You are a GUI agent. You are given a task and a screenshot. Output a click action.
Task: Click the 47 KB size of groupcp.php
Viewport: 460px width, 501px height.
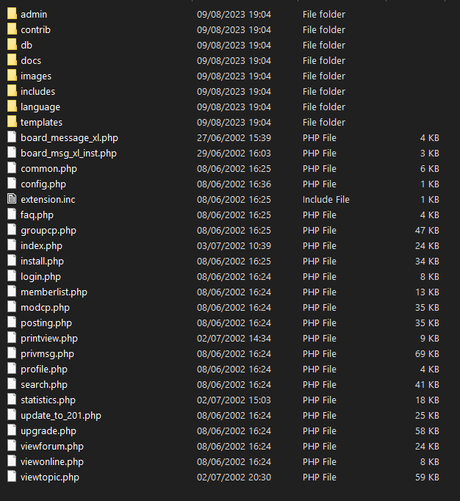[x=427, y=230]
